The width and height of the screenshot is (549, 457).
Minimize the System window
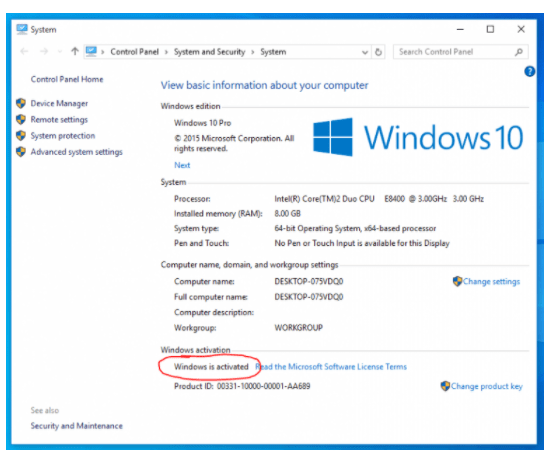click(460, 29)
